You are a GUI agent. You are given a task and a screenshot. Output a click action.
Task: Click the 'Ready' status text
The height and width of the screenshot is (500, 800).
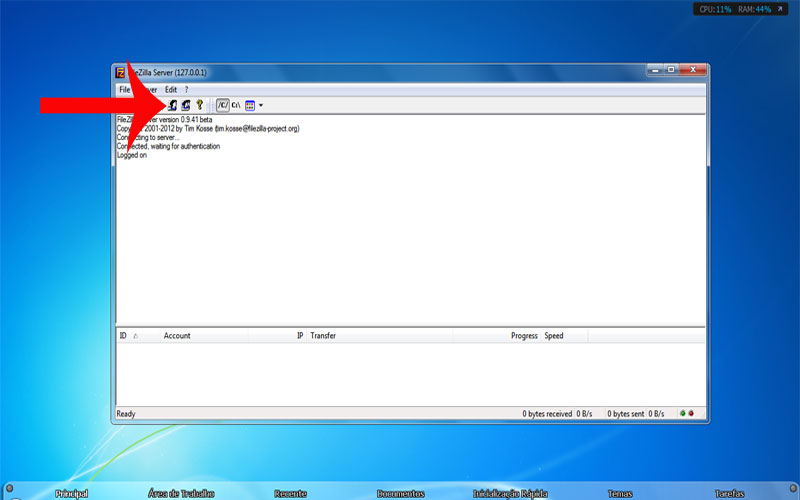126,414
